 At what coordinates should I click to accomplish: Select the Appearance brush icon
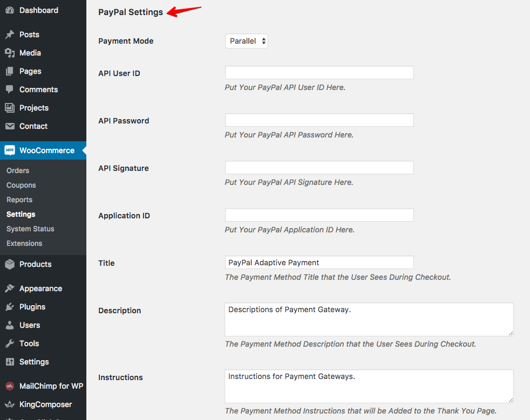point(10,288)
